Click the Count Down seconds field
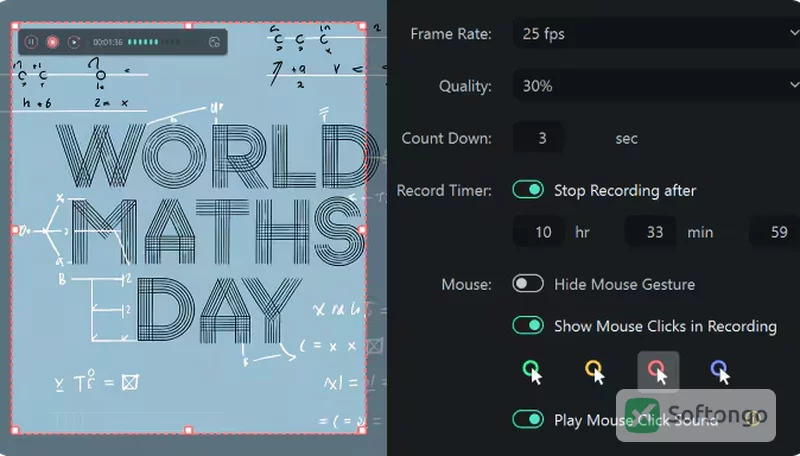 click(539, 138)
